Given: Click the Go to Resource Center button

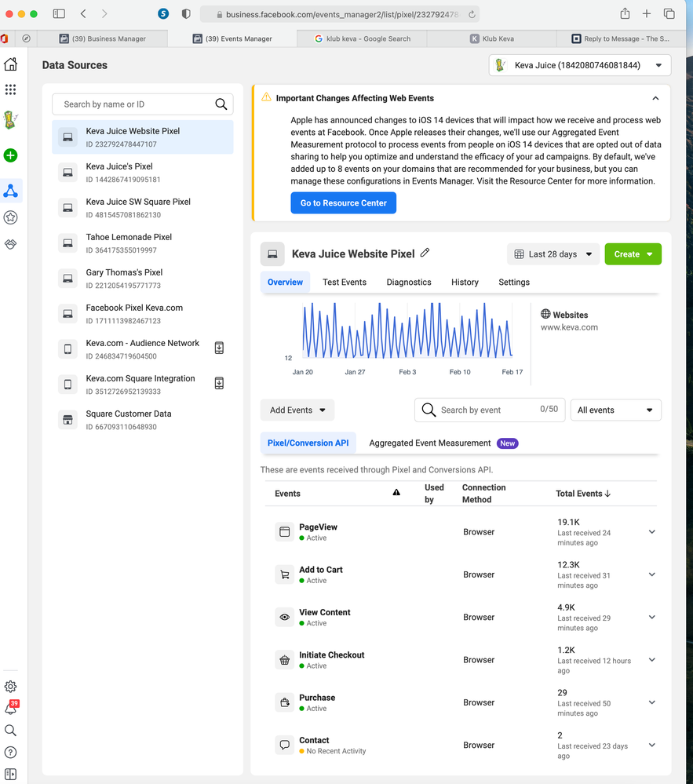Looking at the screenshot, I should (x=344, y=203).
